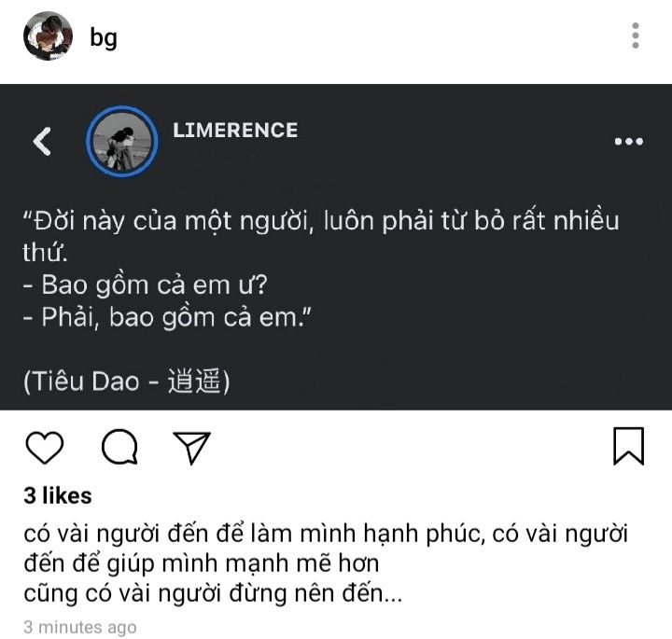Tap the '(Tiêu Dao - 逍遥)' attribution
Viewport: 672px width, 639px height.
click(x=127, y=382)
